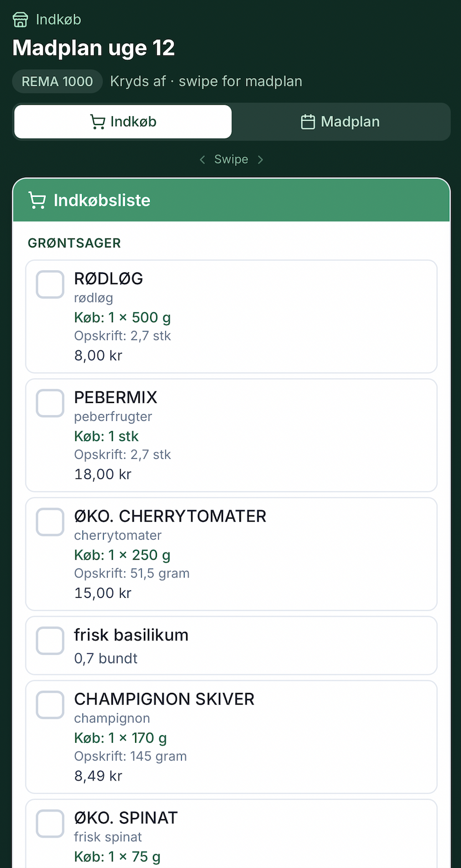Click the Swipe label text
The width and height of the screenshot is (461, 868).
(231, 160)
